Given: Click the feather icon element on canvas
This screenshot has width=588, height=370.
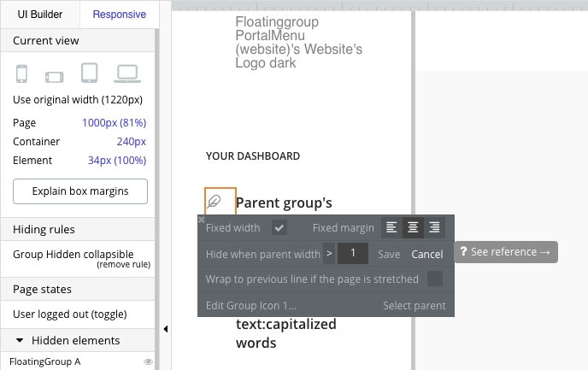Looking at the screenshot, I should pyautogui.click(x=215, y=202).
